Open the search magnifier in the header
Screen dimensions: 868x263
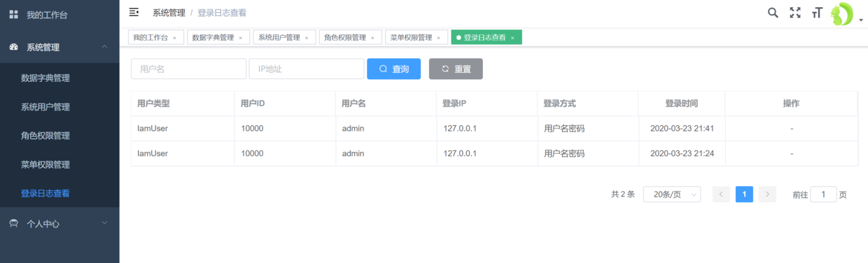(773, 13)
